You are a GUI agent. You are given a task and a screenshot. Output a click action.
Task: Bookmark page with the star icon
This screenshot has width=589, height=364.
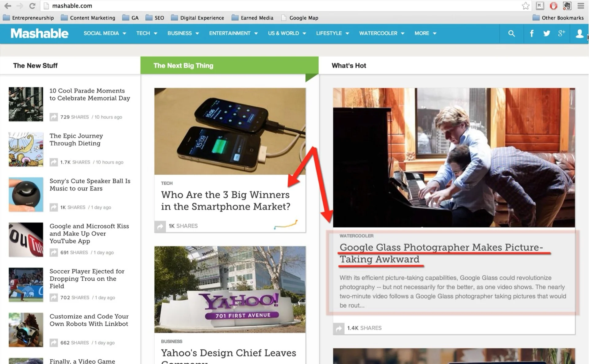[525, 6]
